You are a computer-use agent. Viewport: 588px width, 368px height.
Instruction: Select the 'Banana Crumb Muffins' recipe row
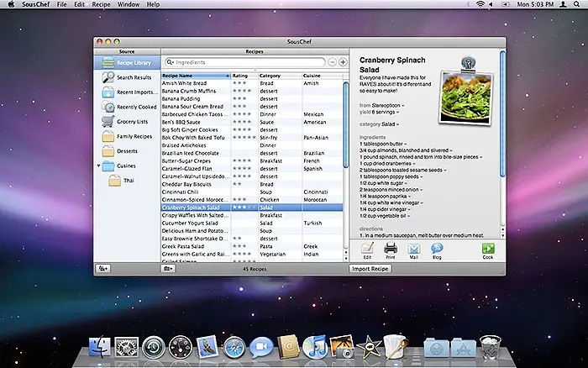[252, 91]
